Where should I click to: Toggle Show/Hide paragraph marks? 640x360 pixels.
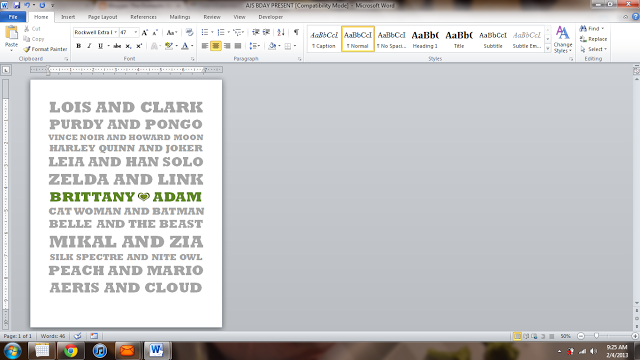click(296, 32)
